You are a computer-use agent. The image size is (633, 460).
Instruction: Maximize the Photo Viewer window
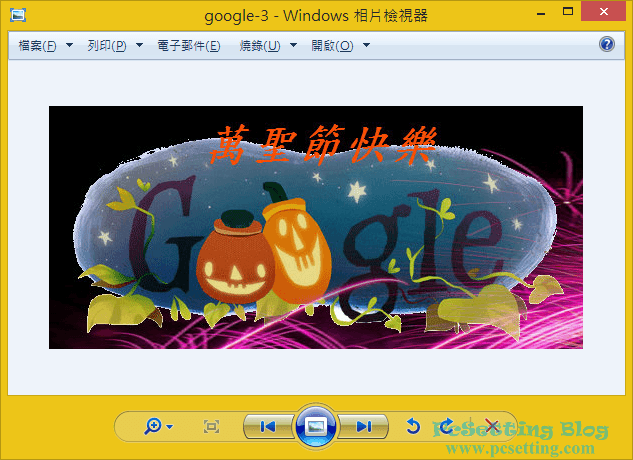pos(568,12)
